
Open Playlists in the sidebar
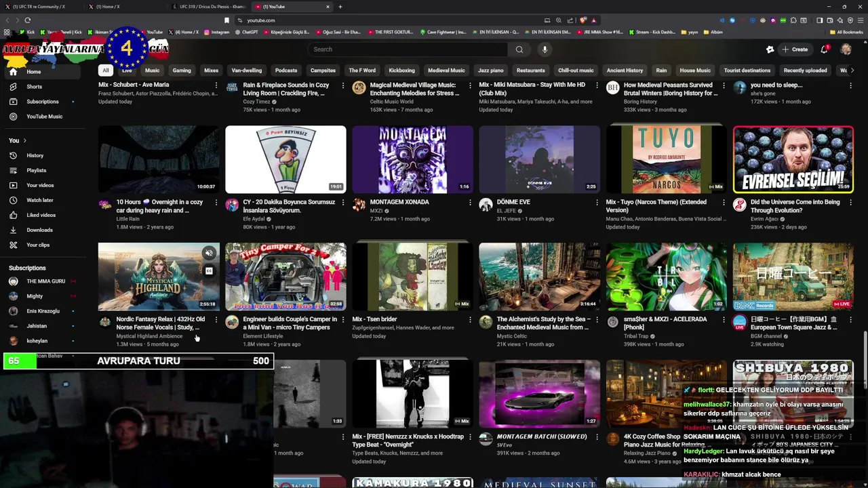point(42,170)
